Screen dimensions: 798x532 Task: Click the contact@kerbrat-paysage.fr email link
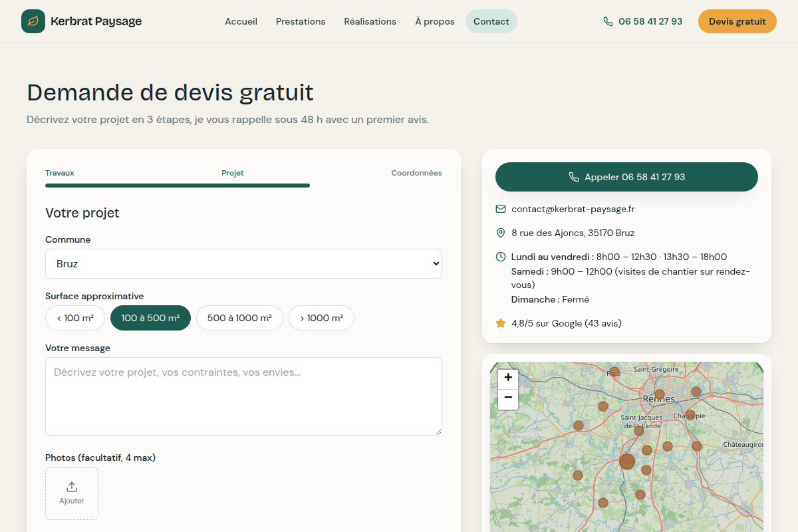pyautogui.click(x=573, y=209)
